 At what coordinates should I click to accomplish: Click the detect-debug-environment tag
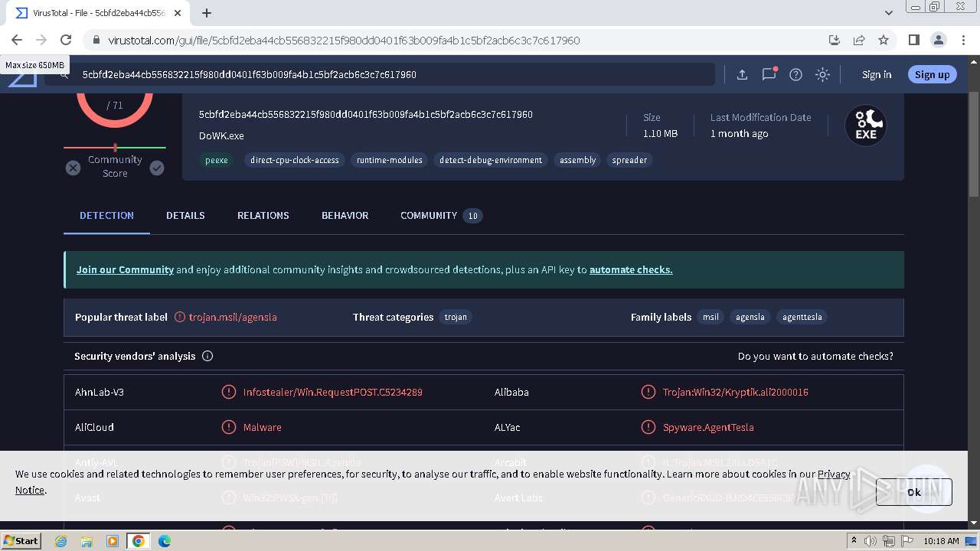click(491, 160)
